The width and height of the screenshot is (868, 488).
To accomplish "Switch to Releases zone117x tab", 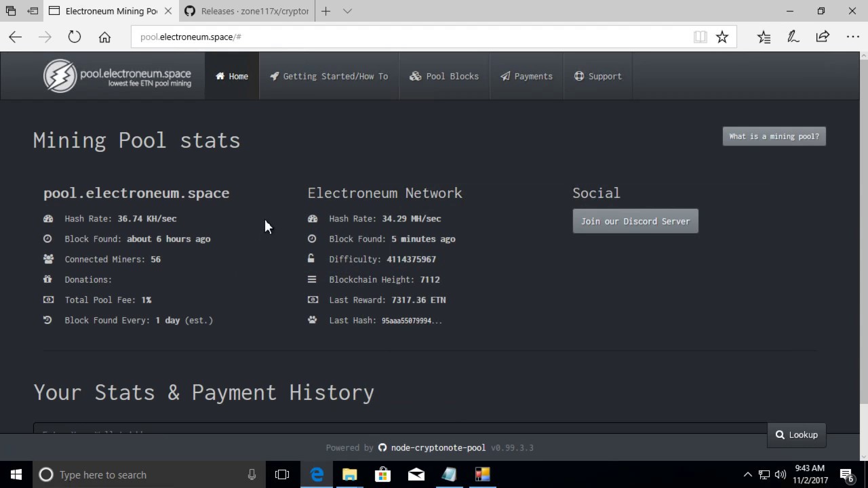I will click(x=248, y=11).
